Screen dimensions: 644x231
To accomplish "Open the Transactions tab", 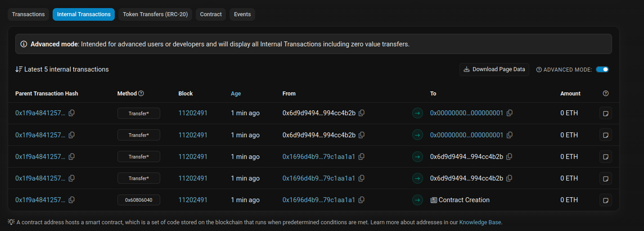I will pos(28,14).
